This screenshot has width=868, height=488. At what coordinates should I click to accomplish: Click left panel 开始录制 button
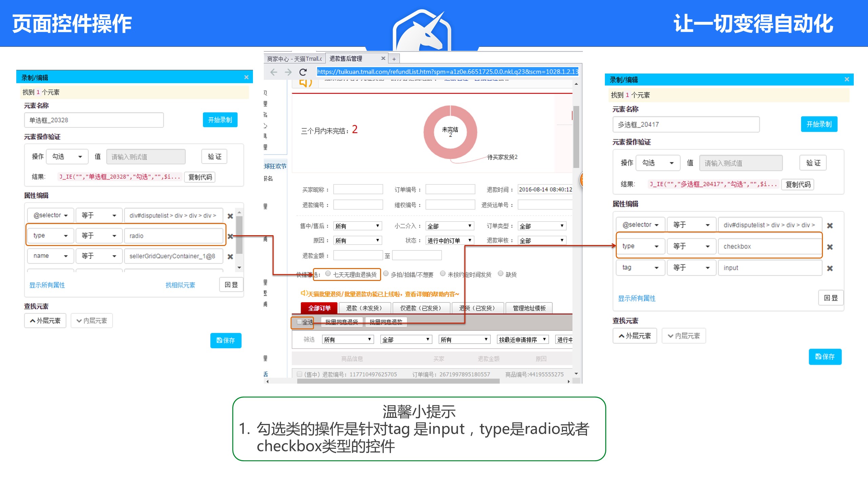[x=220, y=120]
